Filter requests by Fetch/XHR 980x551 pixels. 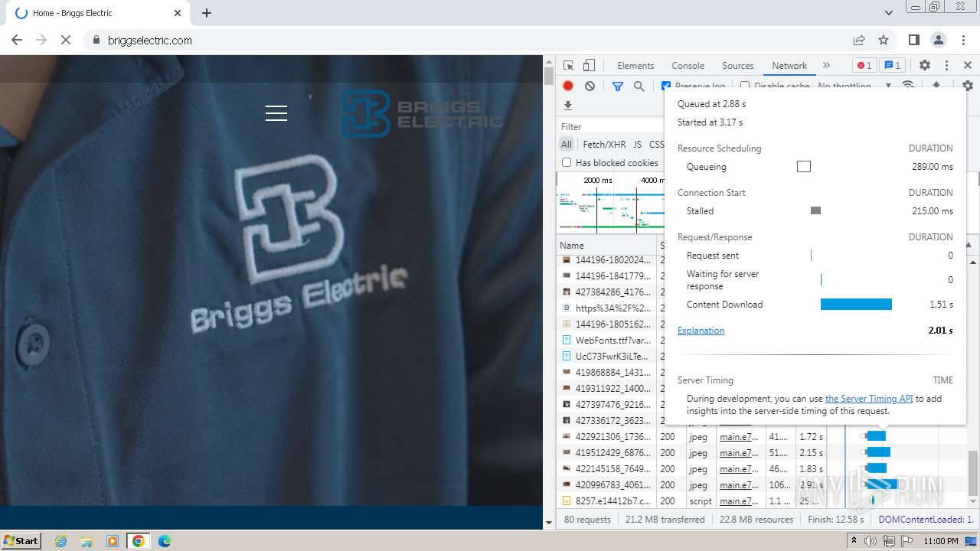tap(604, 144)
